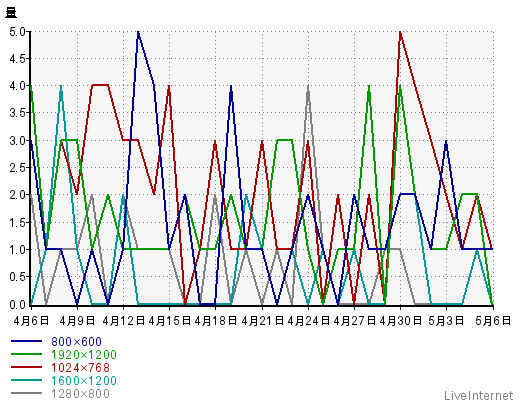Click the 5月6日 x-axis date label

coord(493,321)
